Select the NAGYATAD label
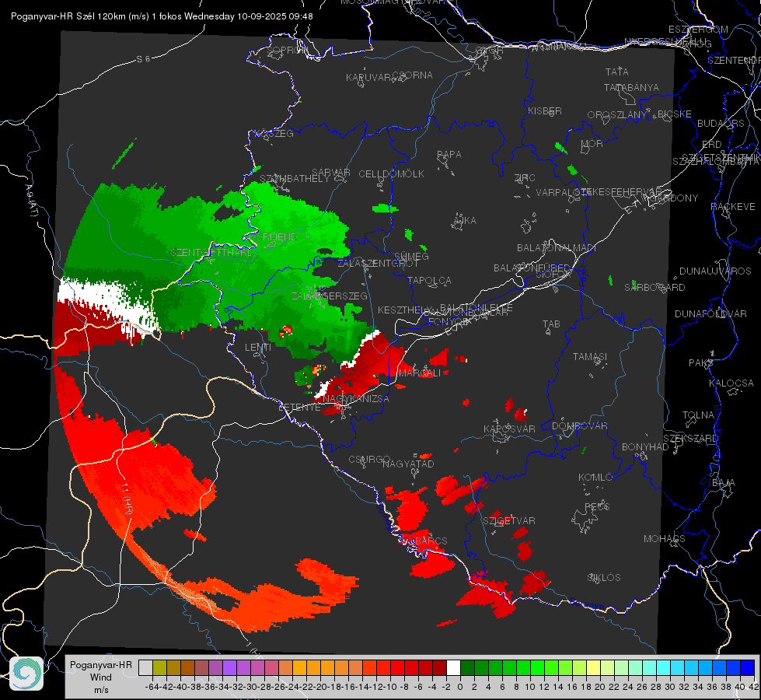 (408, 464)
